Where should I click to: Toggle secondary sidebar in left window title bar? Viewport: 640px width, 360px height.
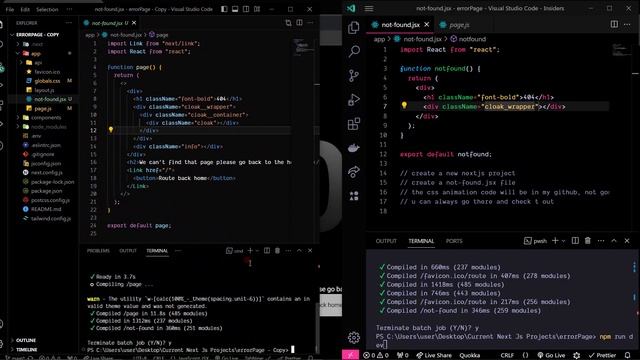tap(246, 9)
